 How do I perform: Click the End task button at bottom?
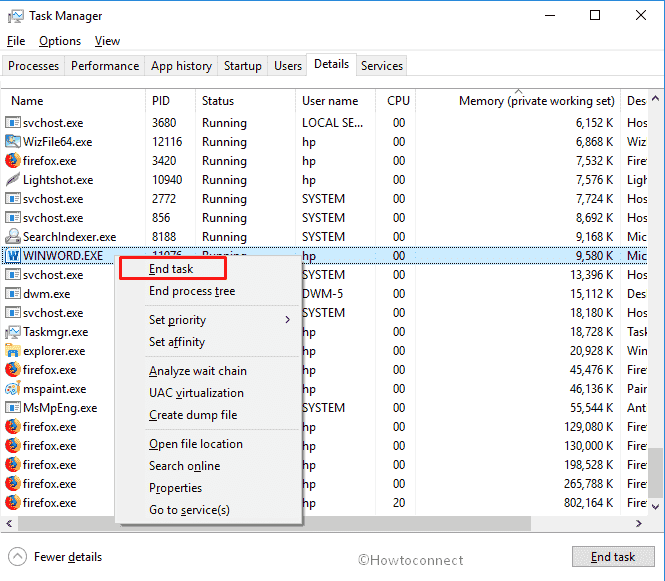(613, 556)
